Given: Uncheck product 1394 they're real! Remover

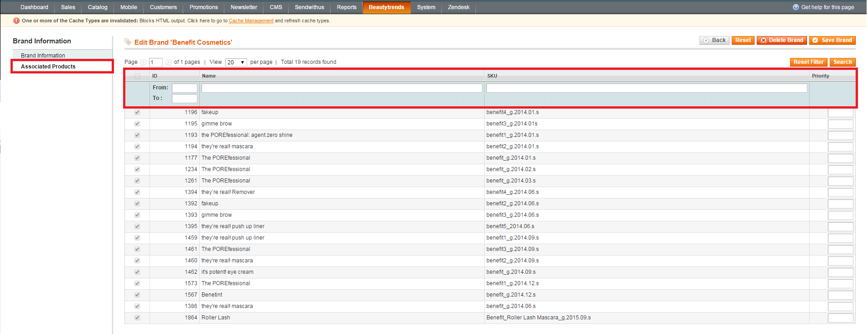Looking at the screenshot, I should pyautogui.click(x=137, y=192).
